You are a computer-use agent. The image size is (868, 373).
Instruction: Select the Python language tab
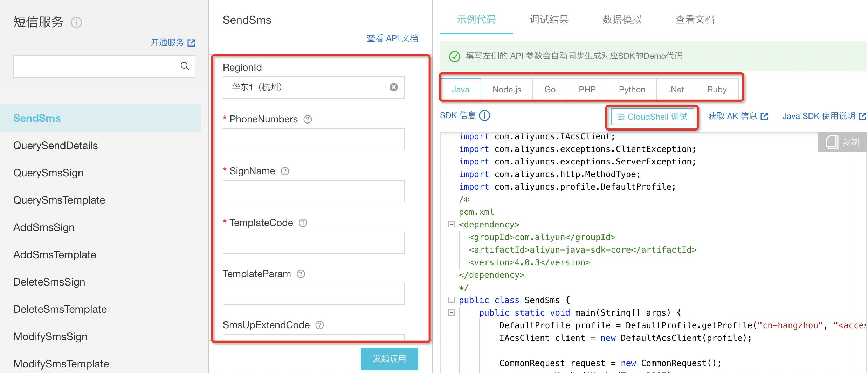632,90
